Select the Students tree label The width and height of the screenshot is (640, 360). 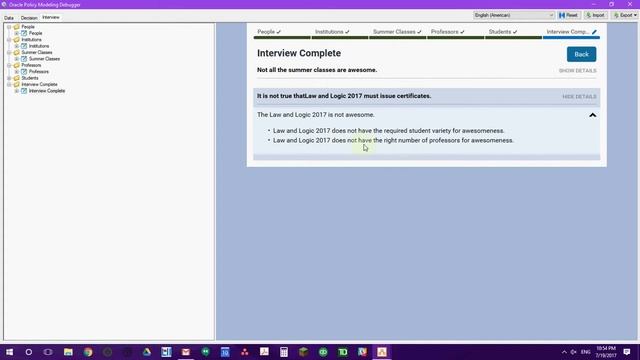tap(30, 78)
